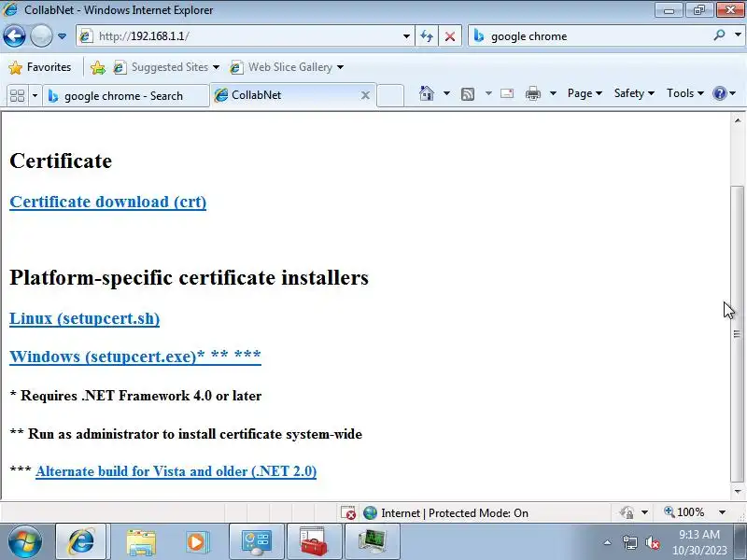Click the page scrollbar down arrow
This screenshot has height=560, width=747.
tap(738, 492)
